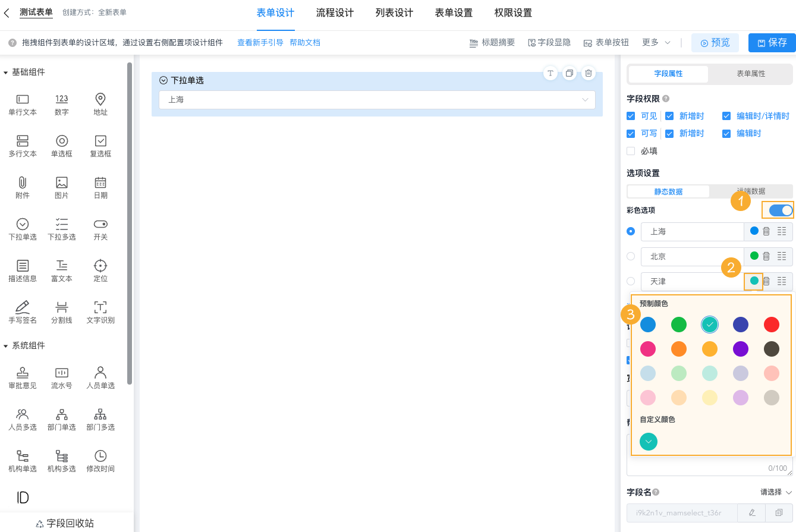796x532 pixels.
Task: Select the 文字识别 component icon
Action: (x=100, y=311)
